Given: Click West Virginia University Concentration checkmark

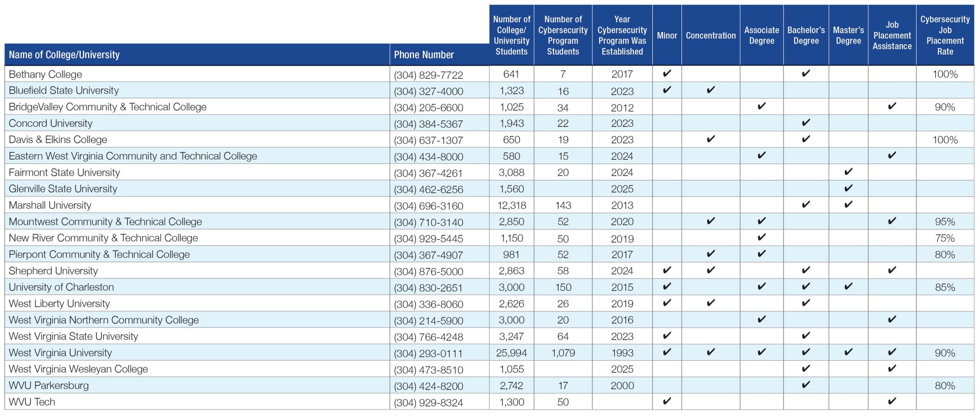Looking at the screenshot, I should pyautogui.click(x=710, y=352).
